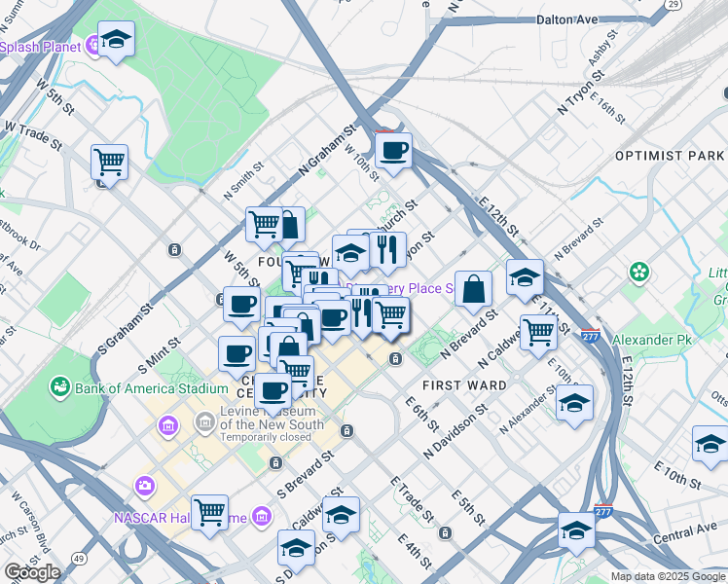Select the shopping cart marker by NASCAR Hall of Fame
Image resolution: width=728 pixels, height=584 pixels.
pos(209,512)
